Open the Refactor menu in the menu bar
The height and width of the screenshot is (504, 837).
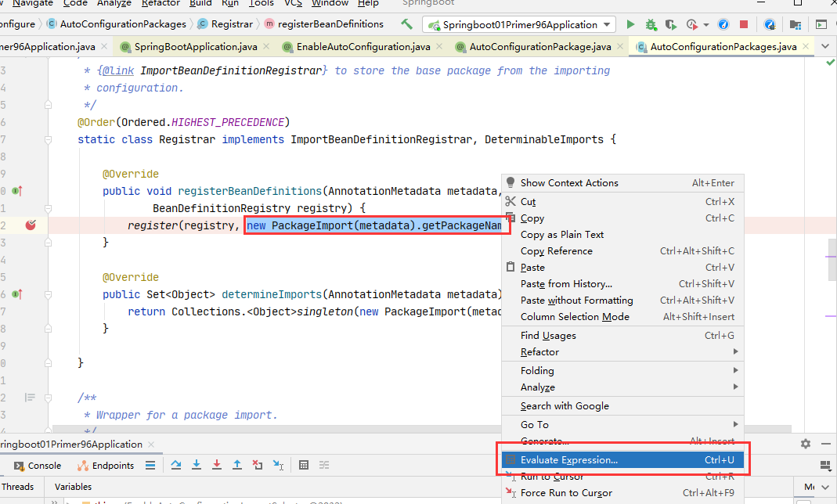pos(161,3)
